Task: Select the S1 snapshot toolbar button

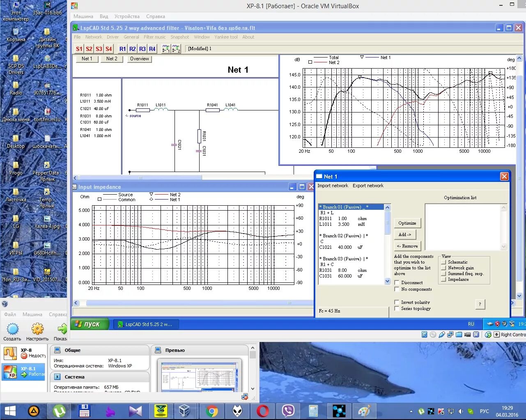Action: [x=79, y=49]
